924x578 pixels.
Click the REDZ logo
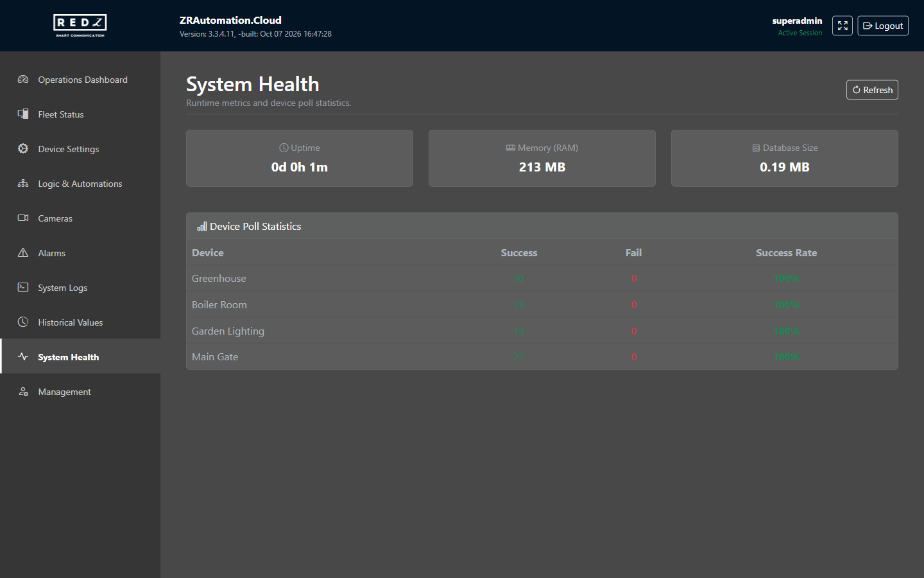[x=80, y=26]
